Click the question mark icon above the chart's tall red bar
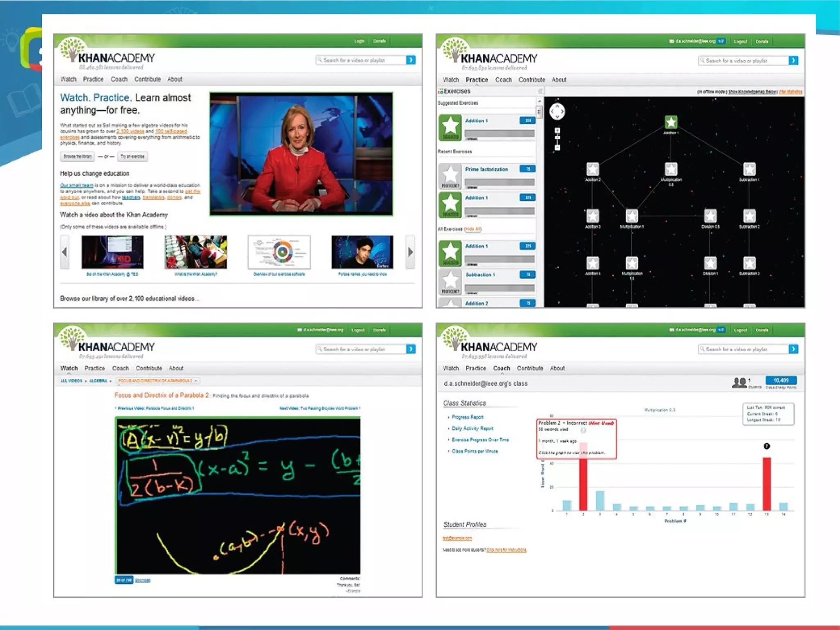Screen dimensions: 840x630 767,446
